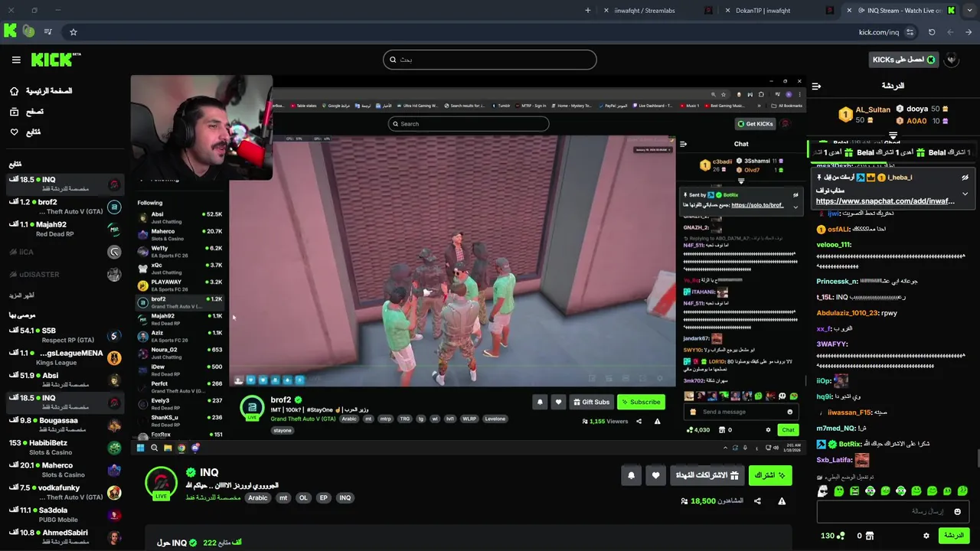The height and width of the screenshot is (551, 980).
Task: Select S5B in recommended channels
Action: [x=65, y=334]
